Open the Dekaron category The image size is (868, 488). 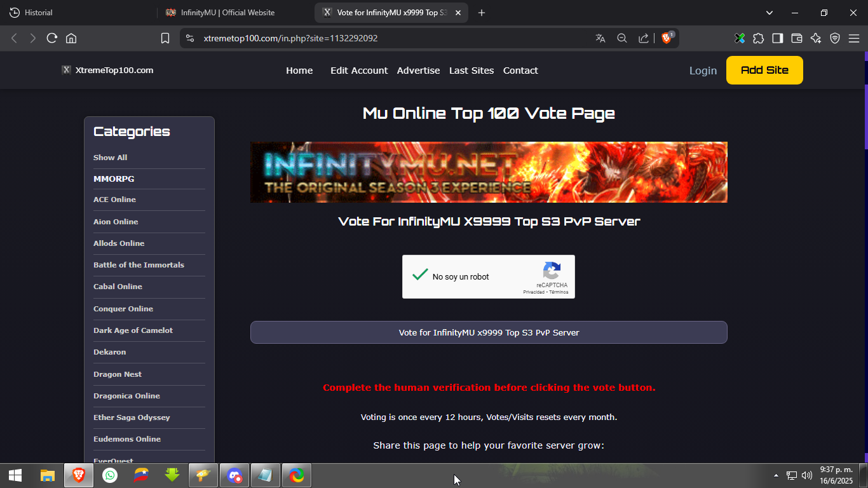(x=109, y=352)
